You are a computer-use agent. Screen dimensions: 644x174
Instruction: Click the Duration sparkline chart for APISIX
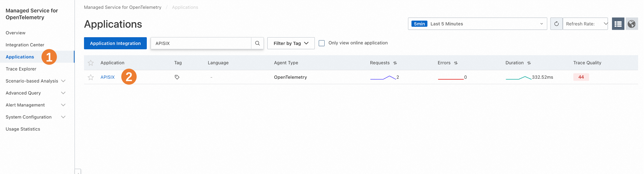[x=518, y=78]
